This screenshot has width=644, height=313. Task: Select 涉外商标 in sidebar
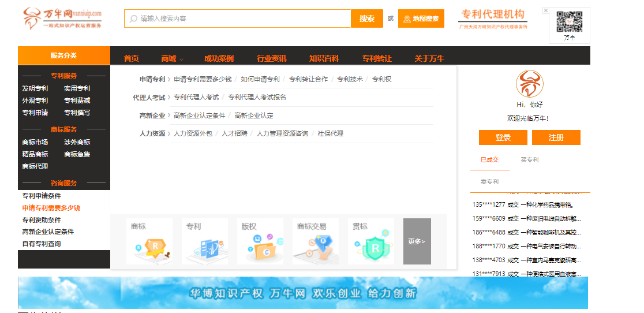77,142
